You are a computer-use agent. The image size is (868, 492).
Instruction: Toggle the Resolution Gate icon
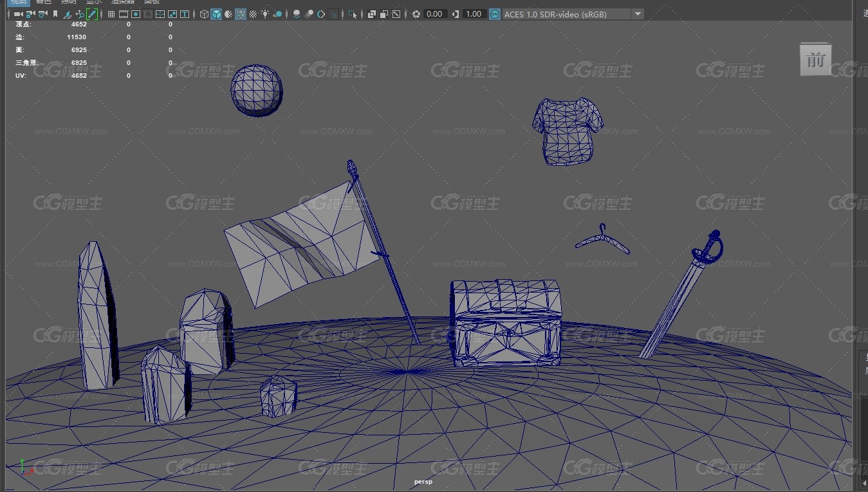point(135,14)
